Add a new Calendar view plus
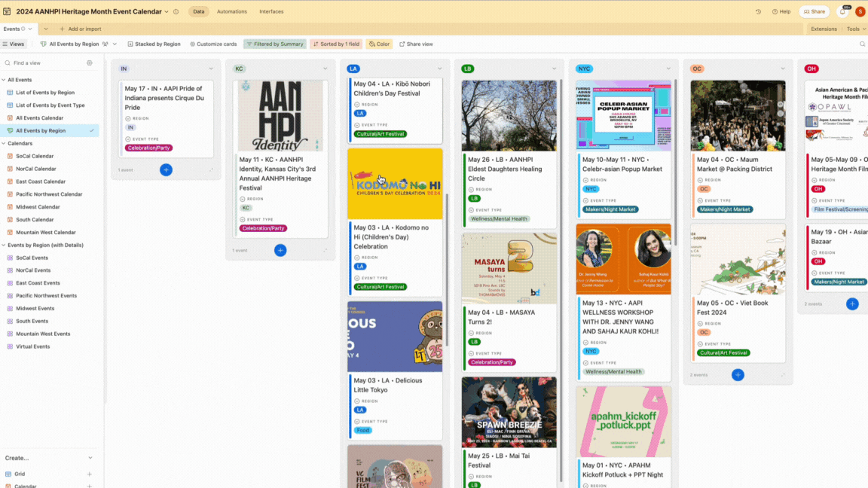This screenshot has width=868, height=488. tap(90, 486)
